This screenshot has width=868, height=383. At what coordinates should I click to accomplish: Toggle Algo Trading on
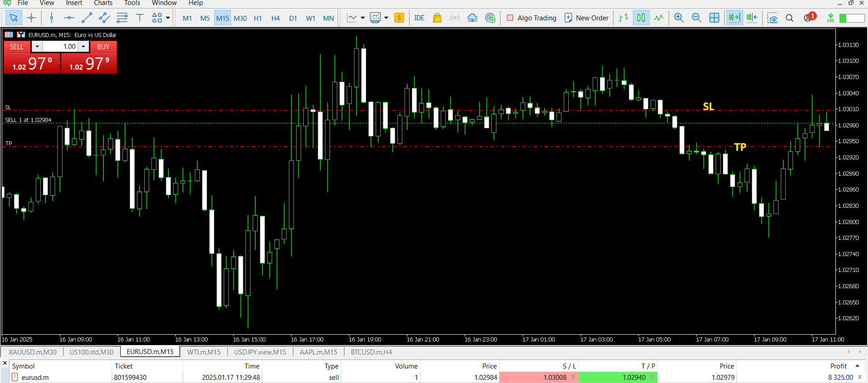[x=532, y=18]
